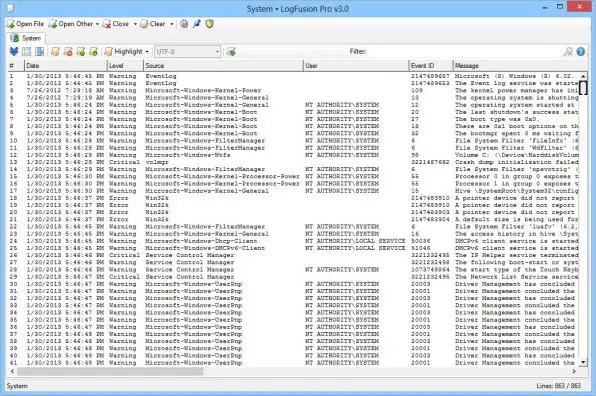
Task: Open the settings gear in toolbar
Action: pyautogui.click(x=184, y=24)
